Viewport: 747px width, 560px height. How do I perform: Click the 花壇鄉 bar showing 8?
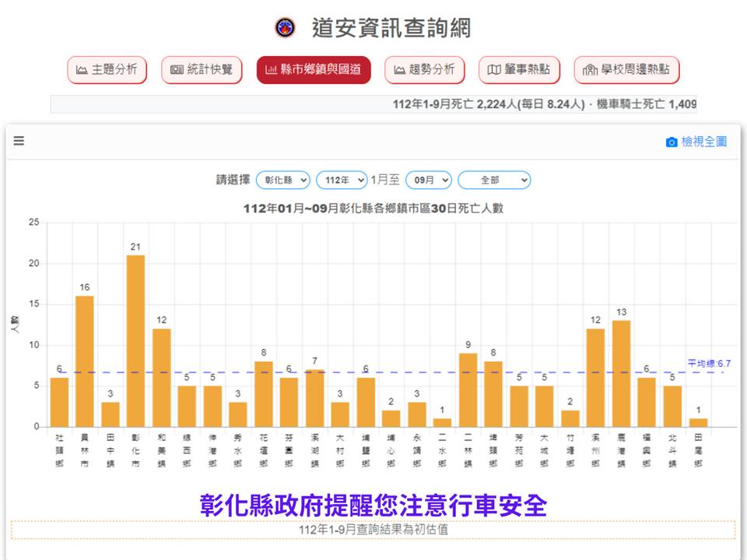pyautogui.click(x=264, y=394)
